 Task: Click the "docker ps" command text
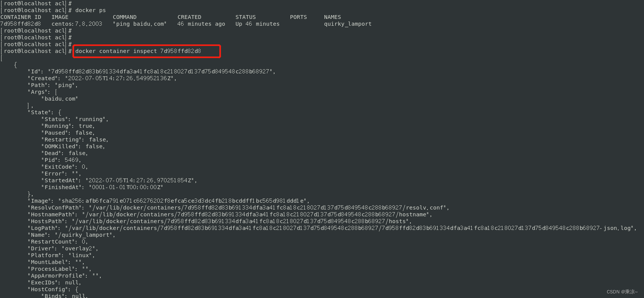click(x=90, y=10)
